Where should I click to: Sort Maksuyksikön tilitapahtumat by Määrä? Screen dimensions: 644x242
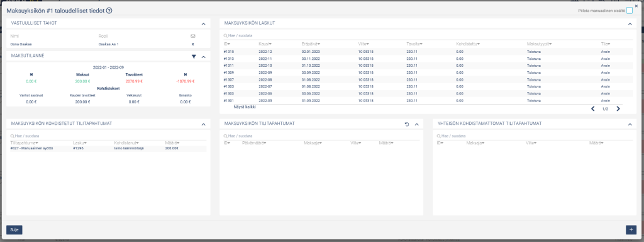[386, 143]
